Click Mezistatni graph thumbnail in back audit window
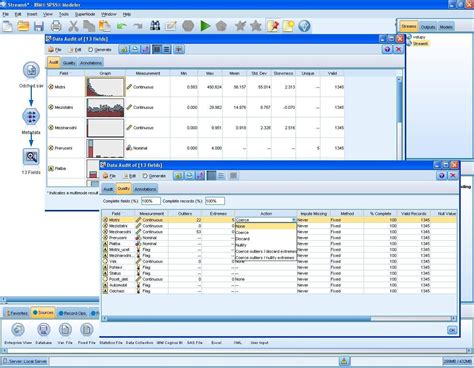474x368 pixels. (105, 107)
